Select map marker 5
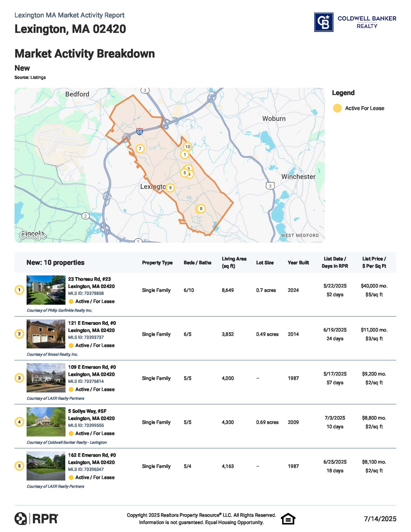The image size is (411, 532). point(184,173)
